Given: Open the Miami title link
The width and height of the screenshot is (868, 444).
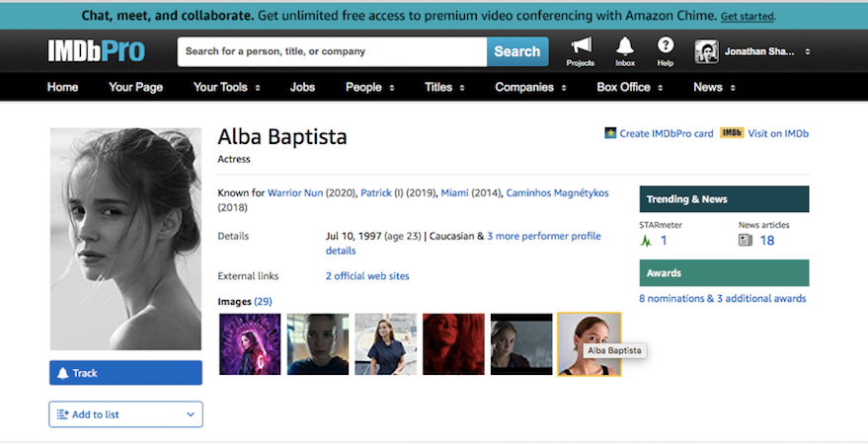Looking at the screenshot, I should 454,193.
